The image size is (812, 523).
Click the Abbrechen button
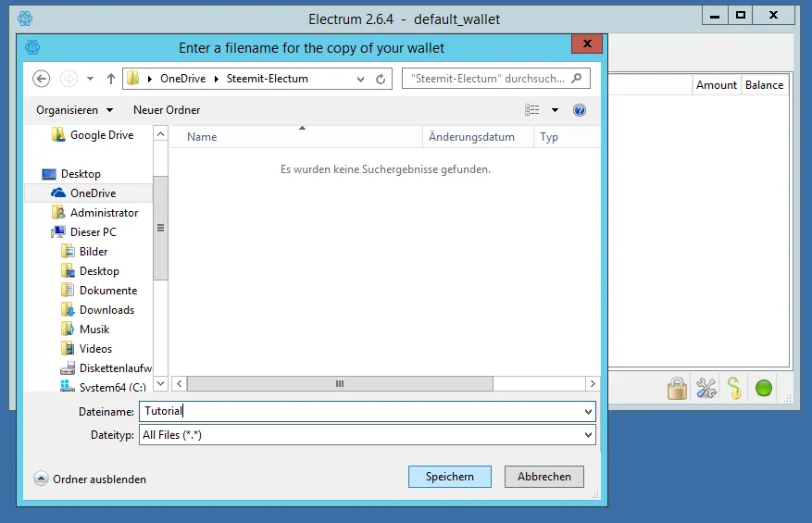pos(544,477)
